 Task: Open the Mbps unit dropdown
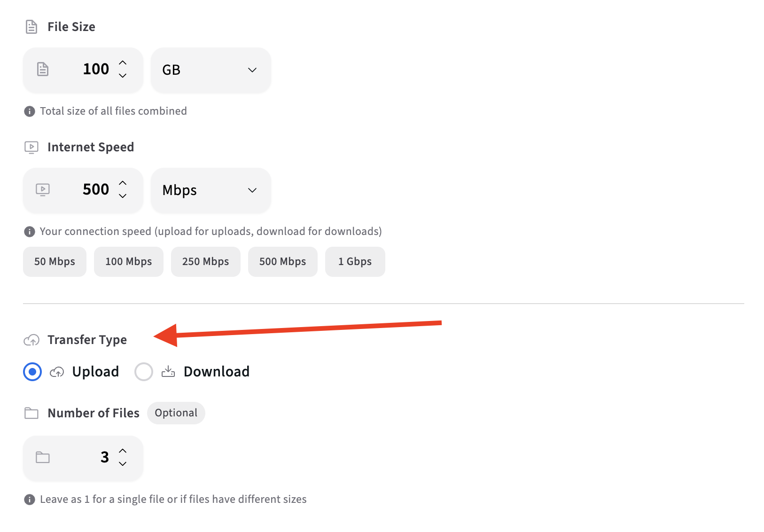[210, 190]
